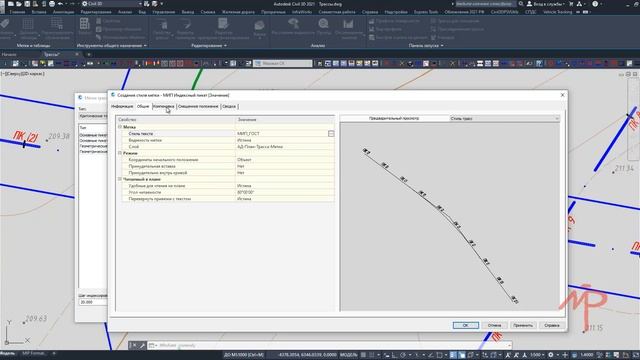Select the Слой layer value cell
Viewport: 640px width, 360px height.
point(284,147)
